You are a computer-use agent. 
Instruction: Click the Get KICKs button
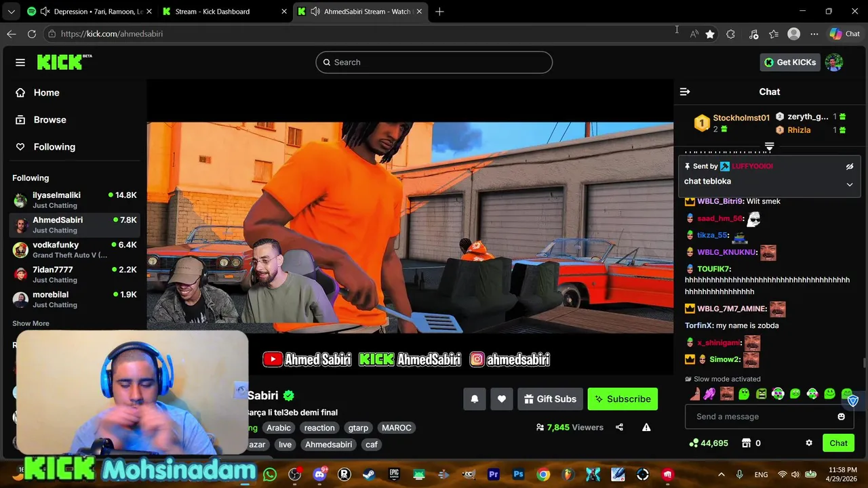[x=790, y=62]
